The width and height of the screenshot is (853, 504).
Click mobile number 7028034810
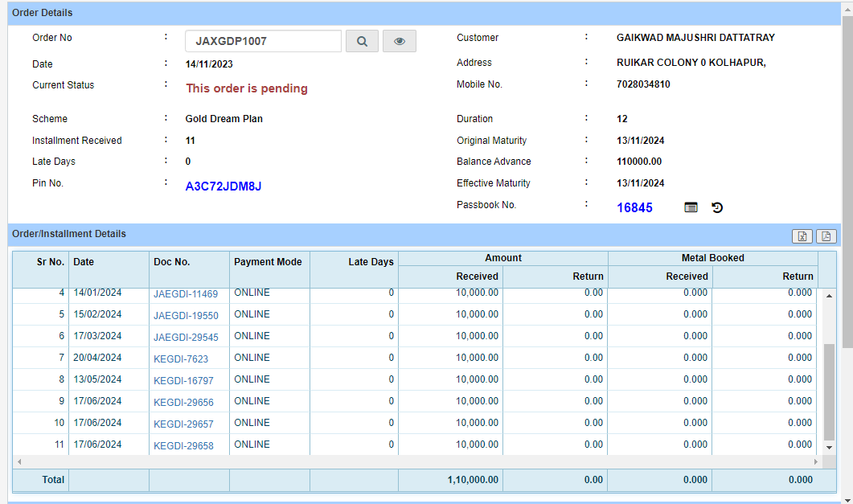pos(643,84)
